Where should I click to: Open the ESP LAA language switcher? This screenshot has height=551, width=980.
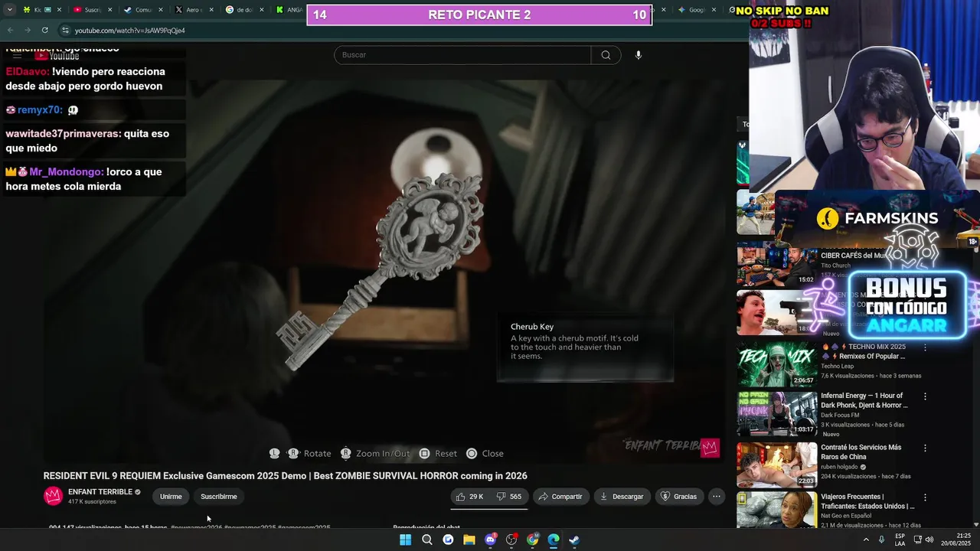[900, 540]
